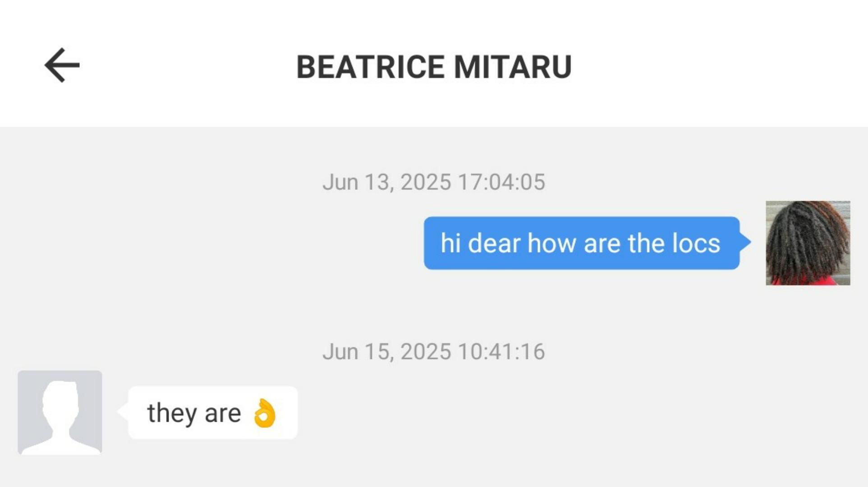Click the 10:41:16 time text
Viewport: 868px width, 487px height.
501,352
